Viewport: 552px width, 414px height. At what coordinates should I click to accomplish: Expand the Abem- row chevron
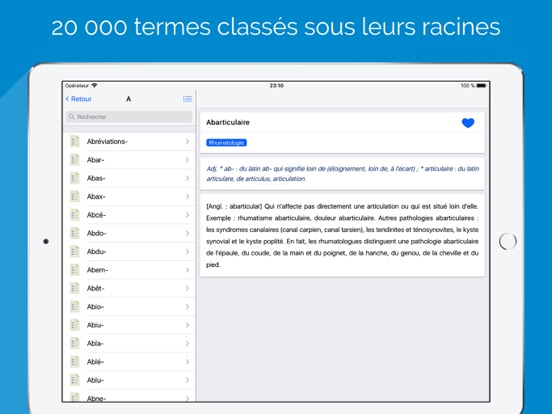click(x=187, y=270)
